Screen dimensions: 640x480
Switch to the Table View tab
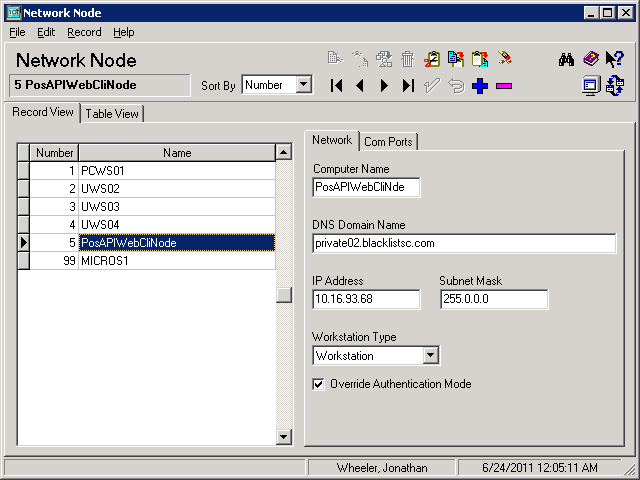coord(112,114)
